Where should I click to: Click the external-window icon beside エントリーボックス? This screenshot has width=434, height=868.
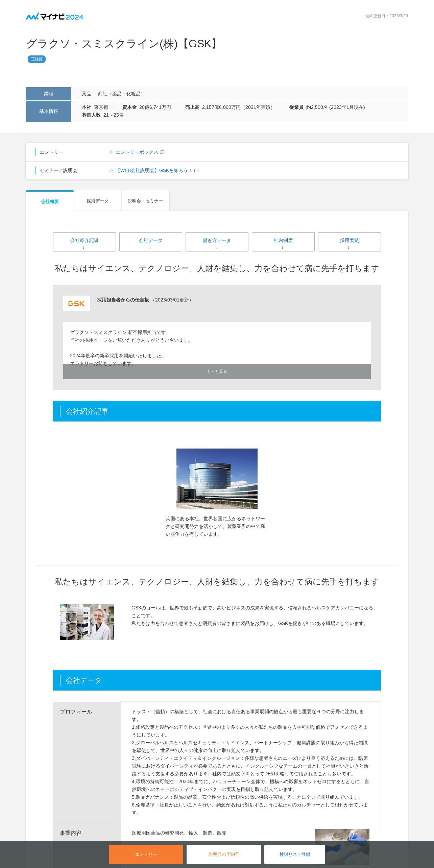tap(162, 152)
